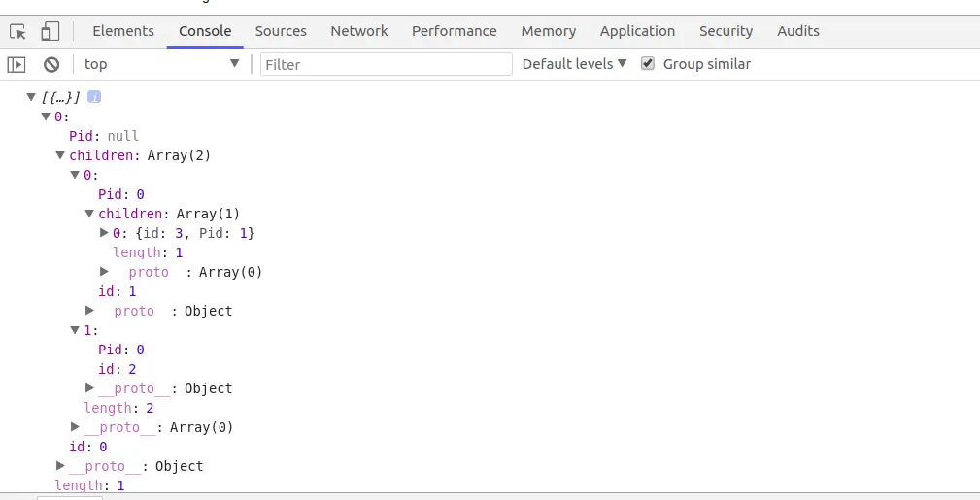This screenshot has height=500, width=980.
Task: Open the Audits tab
Action: tap(798, 31)
